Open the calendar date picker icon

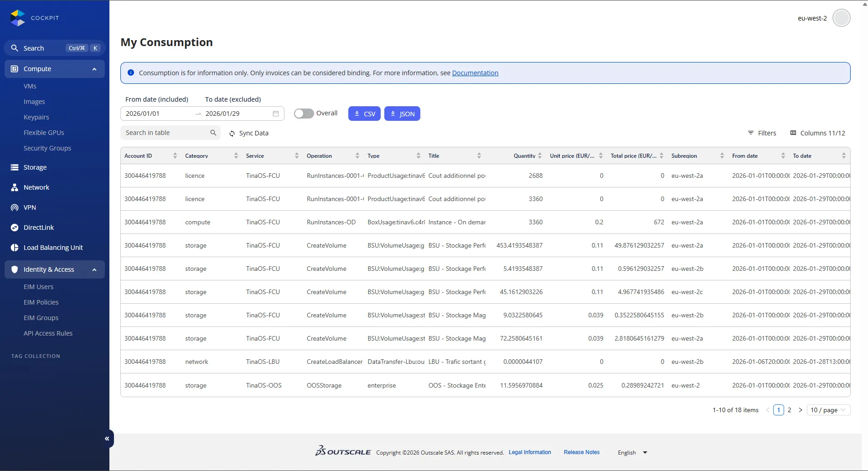[276, 114]
